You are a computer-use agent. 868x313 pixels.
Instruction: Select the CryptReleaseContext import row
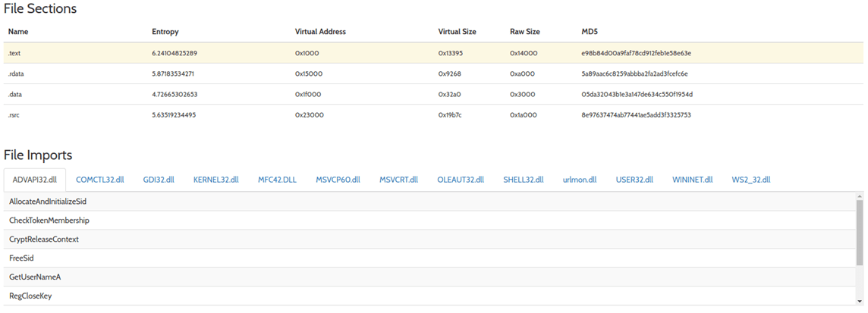(x=429, y=239)
